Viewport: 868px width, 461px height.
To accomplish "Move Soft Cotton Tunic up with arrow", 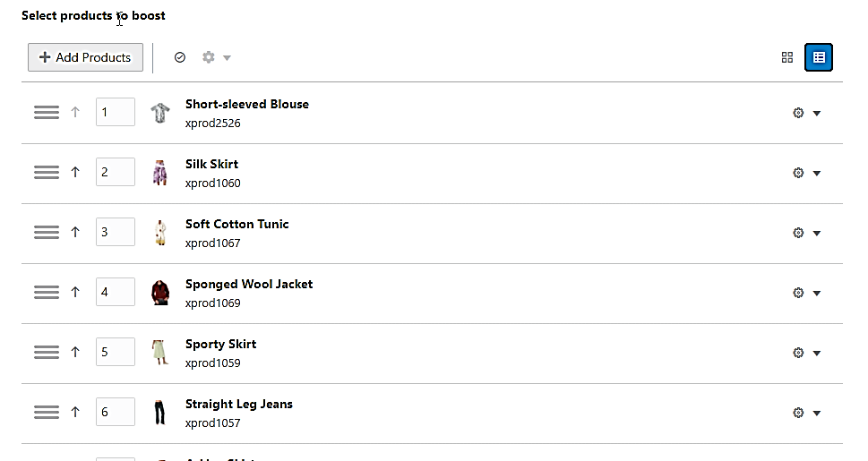I will pyautogui.click(x=75, y=232).
